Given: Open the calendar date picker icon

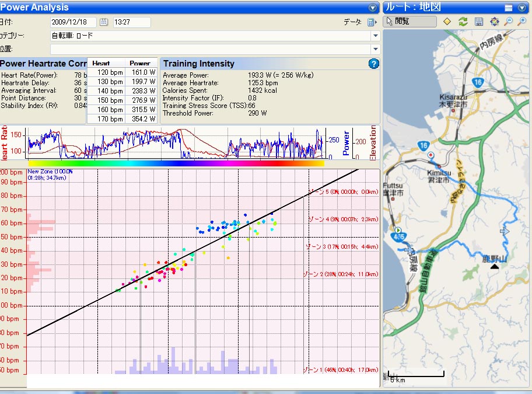Looking at the screenshot, I should click(104, 22).
